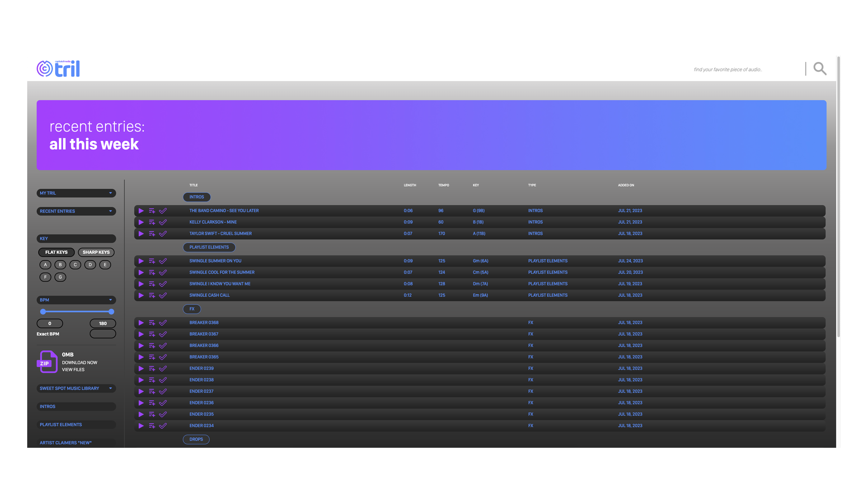The height and width of the screenshot is (500, 868).
Task: Toggle the Flat Keys filter
Action: click(56, 252)
